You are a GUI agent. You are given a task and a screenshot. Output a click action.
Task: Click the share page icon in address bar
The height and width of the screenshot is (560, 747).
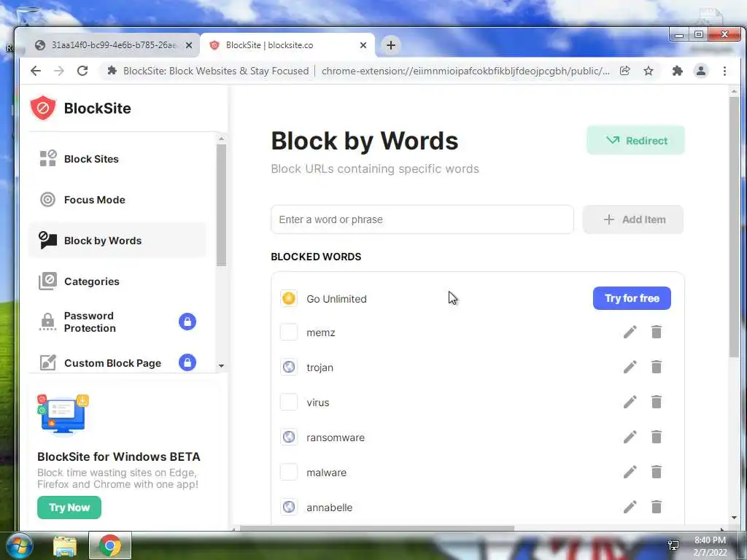(625, 71)
